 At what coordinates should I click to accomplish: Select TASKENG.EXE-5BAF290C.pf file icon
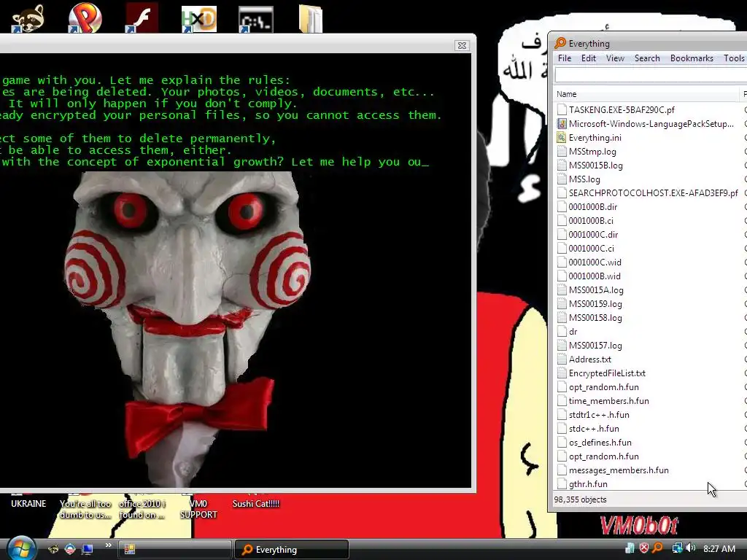(562, 109)
